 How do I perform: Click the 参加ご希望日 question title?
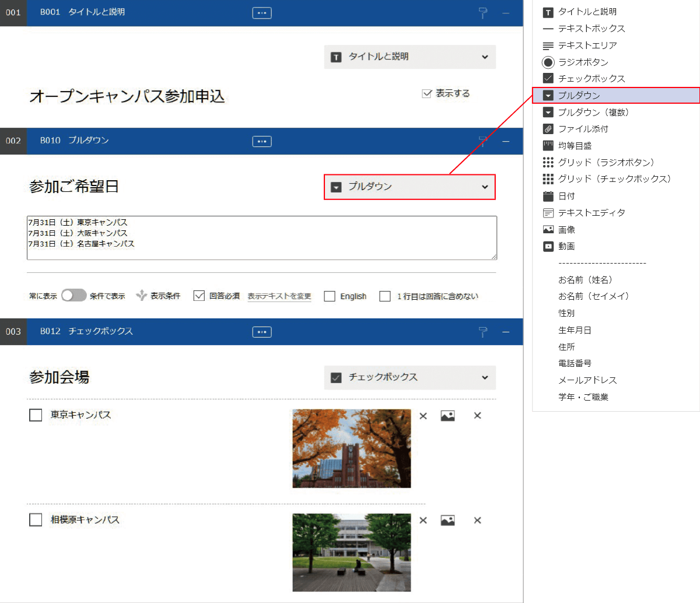point(74,187)
